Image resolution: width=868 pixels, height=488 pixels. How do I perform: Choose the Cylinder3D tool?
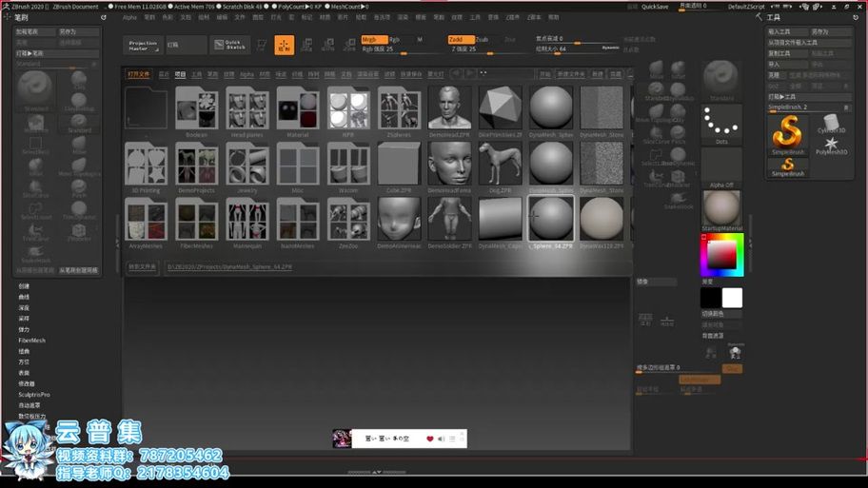(x=830, y=124)
